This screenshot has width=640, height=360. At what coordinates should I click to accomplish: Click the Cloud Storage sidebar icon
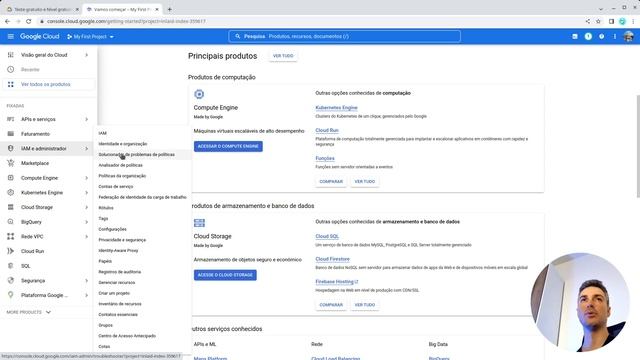11,207
